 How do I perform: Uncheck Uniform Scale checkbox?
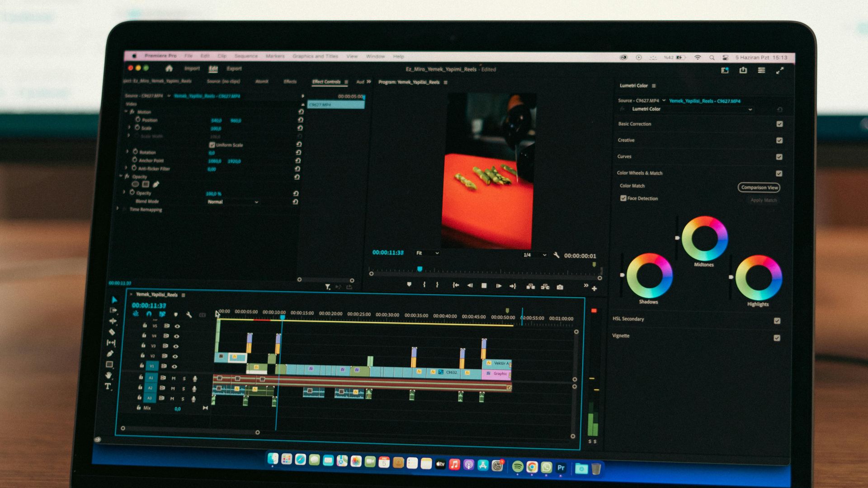point(212,145)
